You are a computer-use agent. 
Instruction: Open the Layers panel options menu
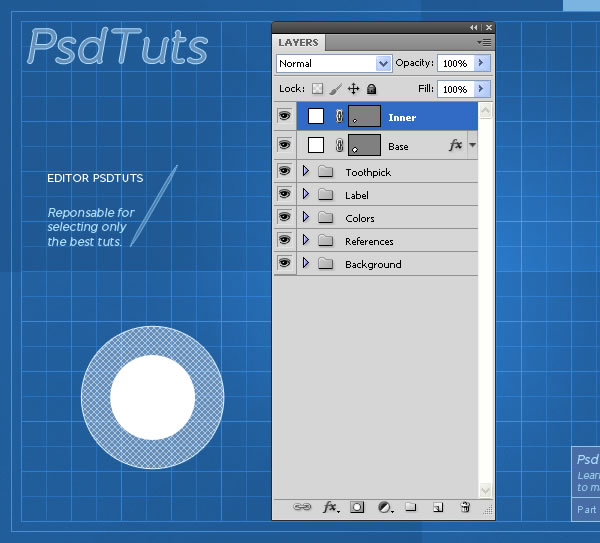(484, 42)
